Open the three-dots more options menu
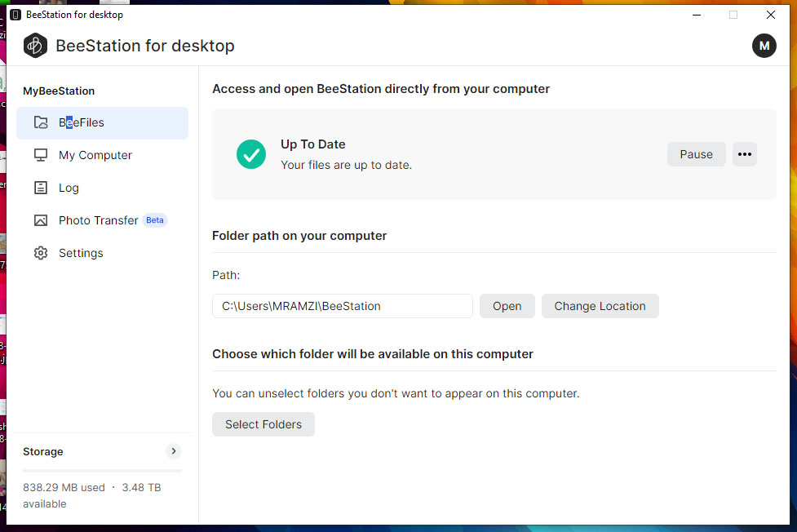The width and height of the screenshot is (797, 532). [744, 154]
